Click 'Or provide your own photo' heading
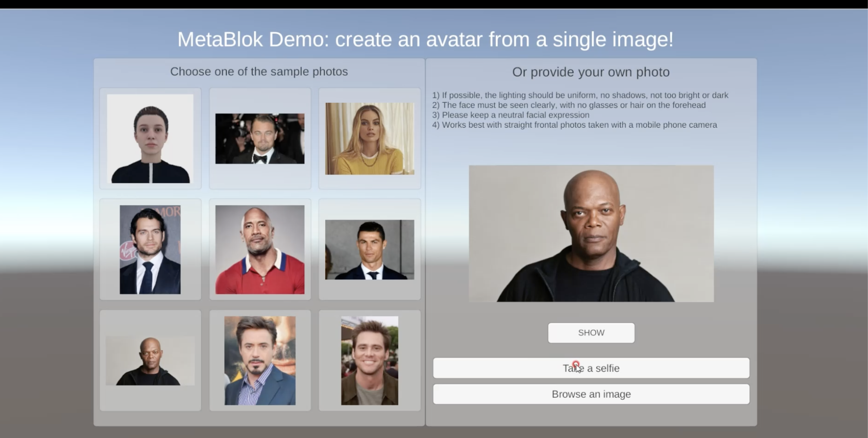 point(591,72)
